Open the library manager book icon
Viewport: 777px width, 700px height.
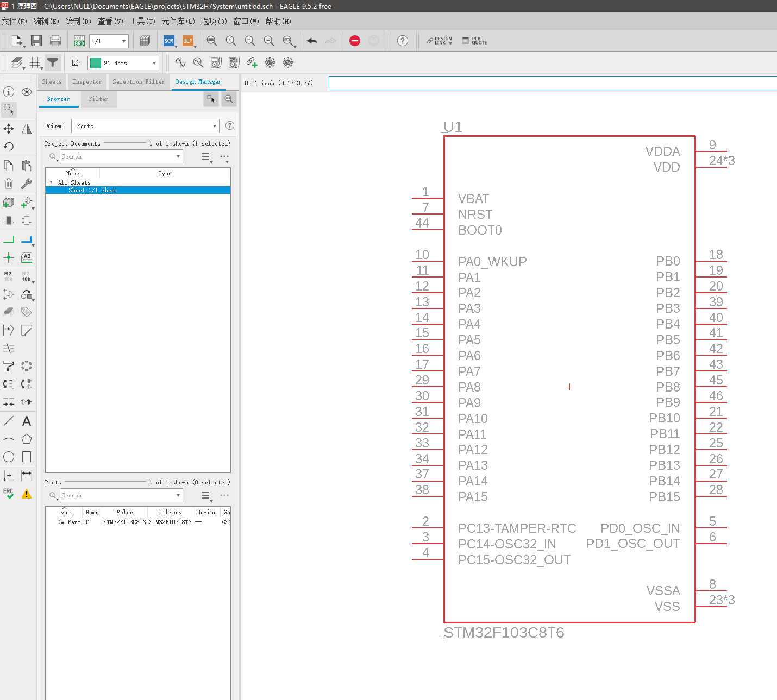pos(145,41)
